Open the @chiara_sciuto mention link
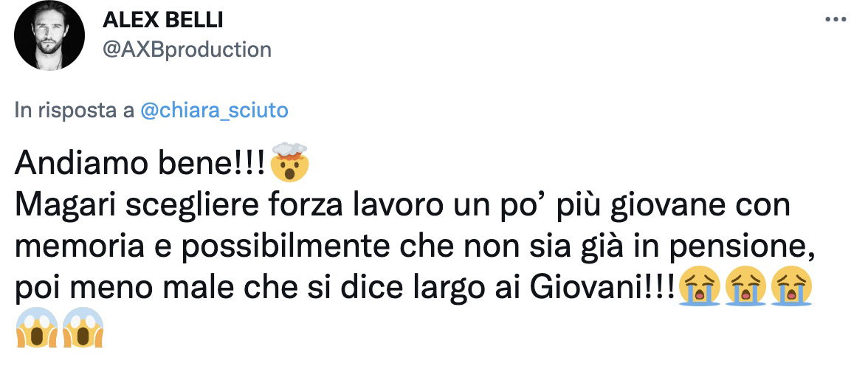868x366 pixels. (x=215, y=111)
